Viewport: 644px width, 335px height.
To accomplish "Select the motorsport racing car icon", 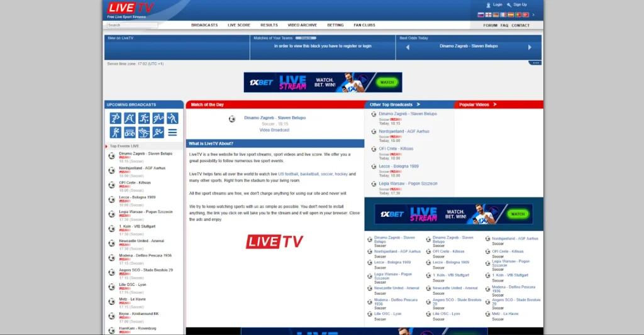I will click(x=130, y=133).
